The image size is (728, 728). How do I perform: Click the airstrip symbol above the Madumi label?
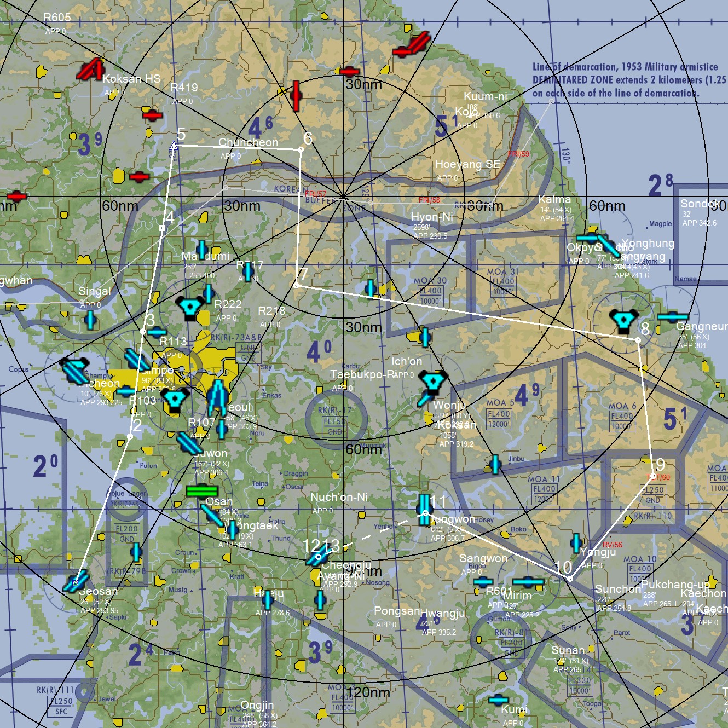(x=202, y=250)
